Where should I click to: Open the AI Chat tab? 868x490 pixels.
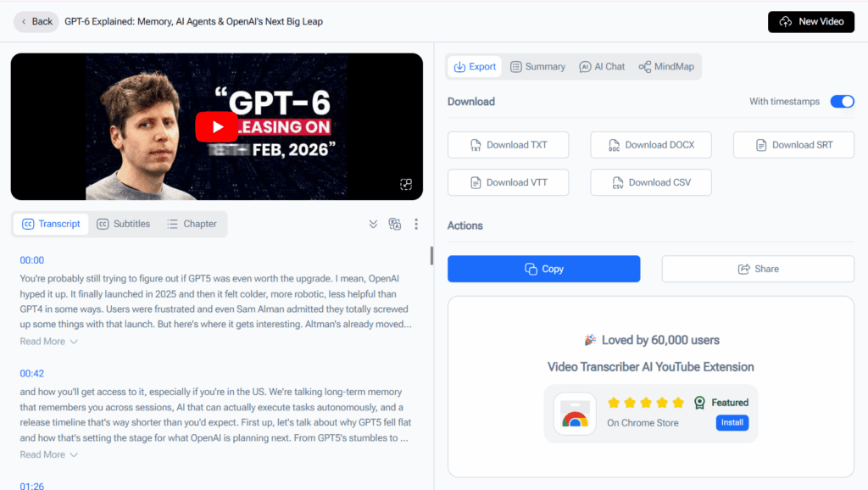(602, 66)
